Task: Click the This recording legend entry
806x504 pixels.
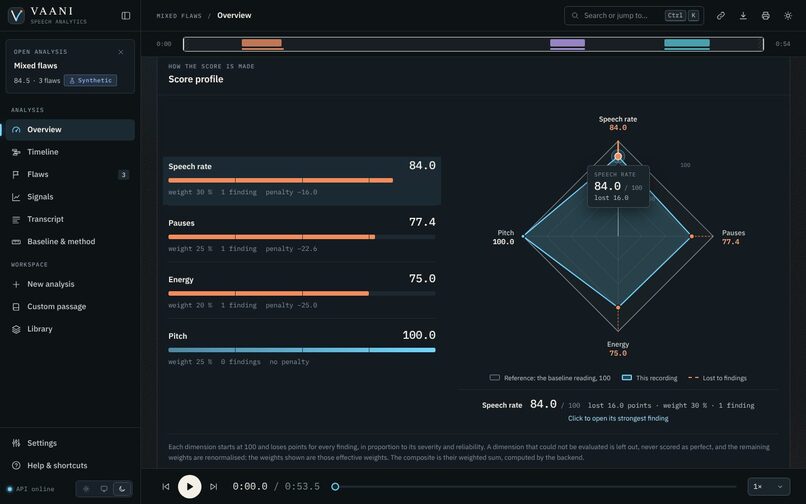Action: [650, 378]
